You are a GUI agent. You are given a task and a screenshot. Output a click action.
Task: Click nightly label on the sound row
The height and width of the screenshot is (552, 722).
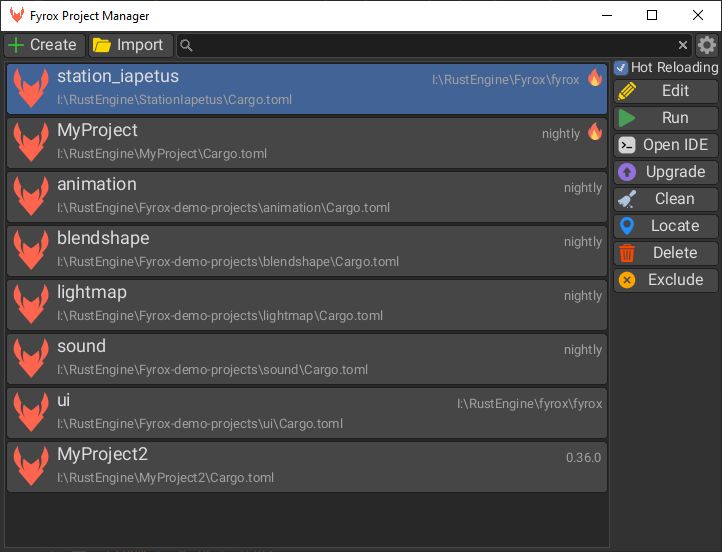583,350
